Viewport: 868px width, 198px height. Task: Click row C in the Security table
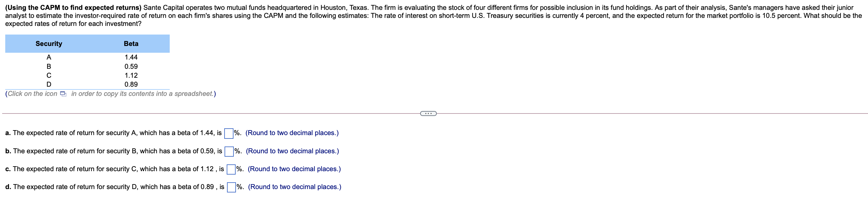[x=49, y=75]
